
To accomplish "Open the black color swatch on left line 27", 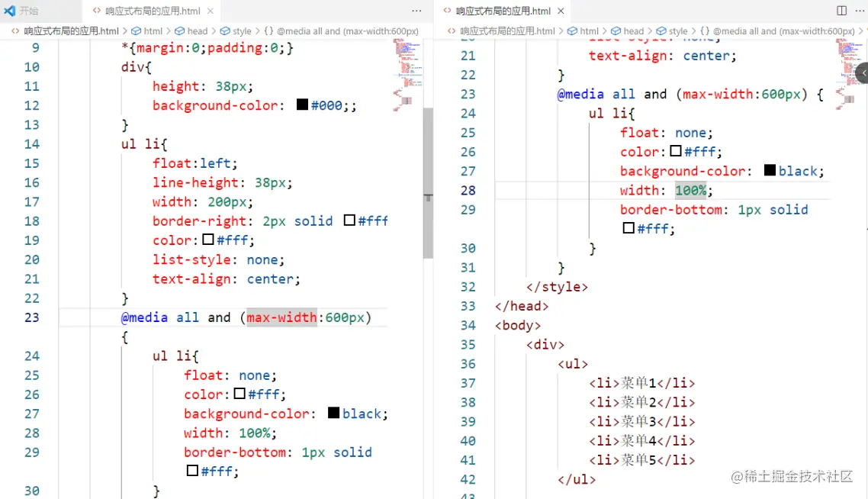I will (x=334, y=413).
